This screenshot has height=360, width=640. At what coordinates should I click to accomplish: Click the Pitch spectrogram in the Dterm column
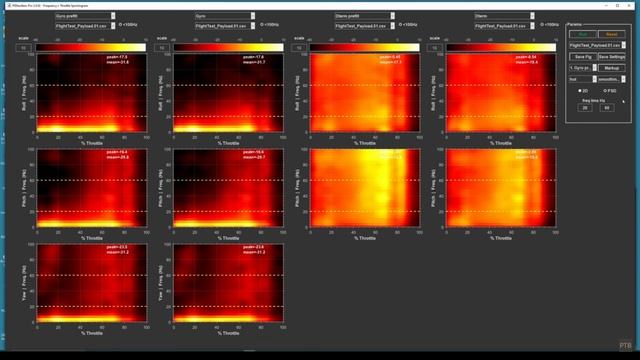(501, 188)
